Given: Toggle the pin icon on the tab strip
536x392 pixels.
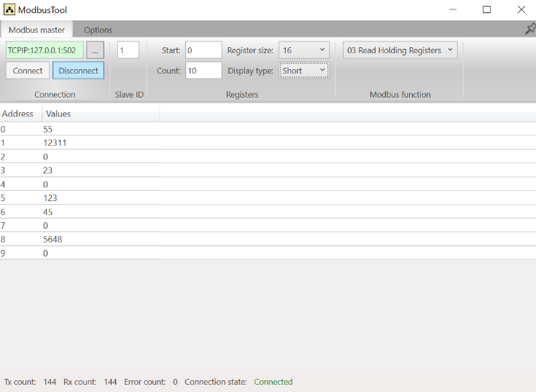Looking at the screenshot, I should coord(530,29).
